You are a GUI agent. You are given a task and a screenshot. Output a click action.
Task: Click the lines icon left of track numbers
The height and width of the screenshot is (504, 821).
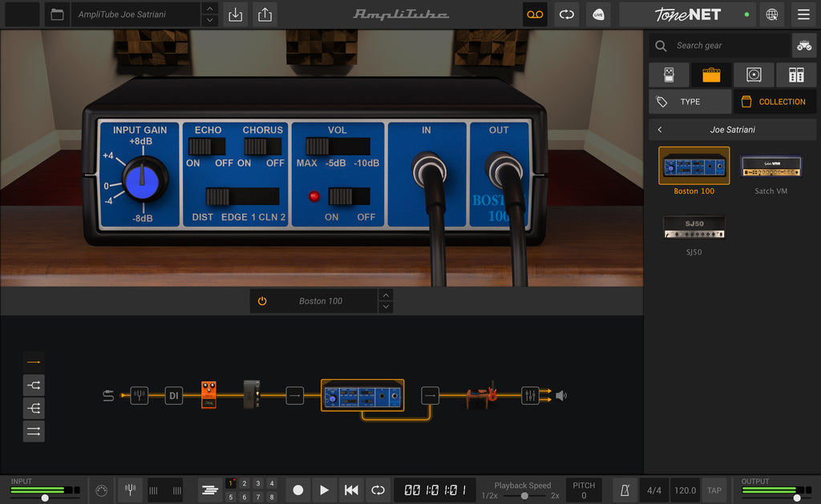[x=209, y=490]
